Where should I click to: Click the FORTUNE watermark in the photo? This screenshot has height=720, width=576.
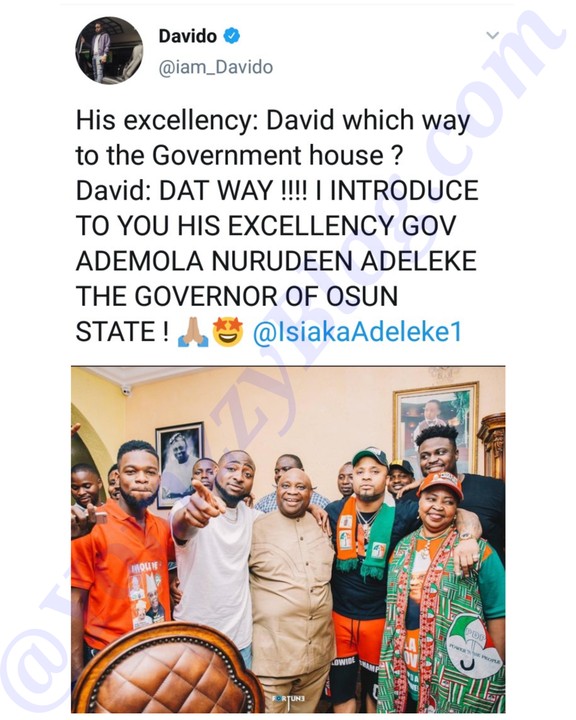(x=288, y=699)
